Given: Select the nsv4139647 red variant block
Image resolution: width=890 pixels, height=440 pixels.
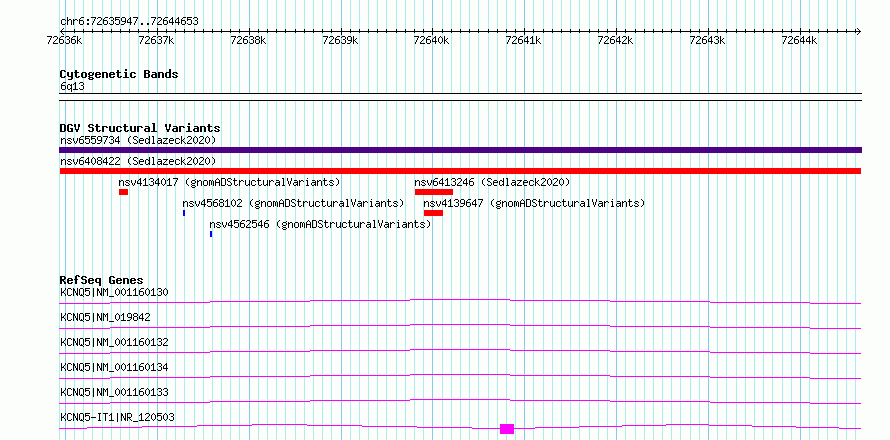Looking at the screenshot, I should pos(433,213).
